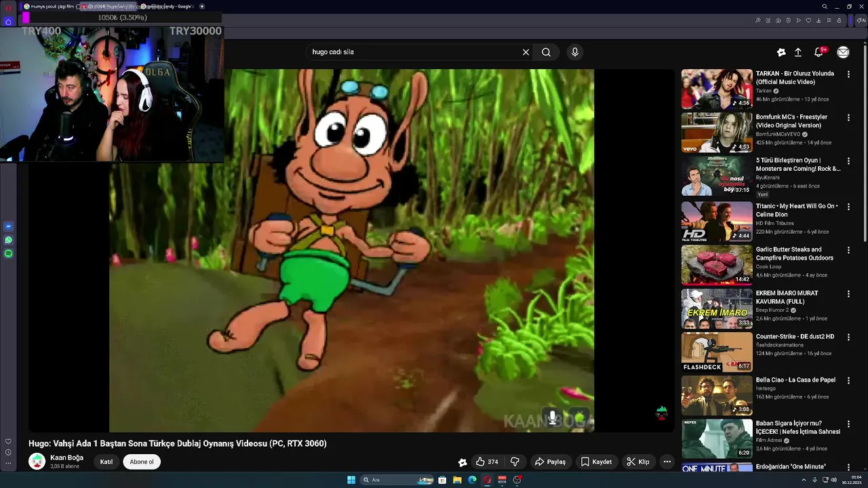Screen dimensions: 868x488
Task: Switch to mumya çocuk çizgi film tab
Action: (49, 6)
